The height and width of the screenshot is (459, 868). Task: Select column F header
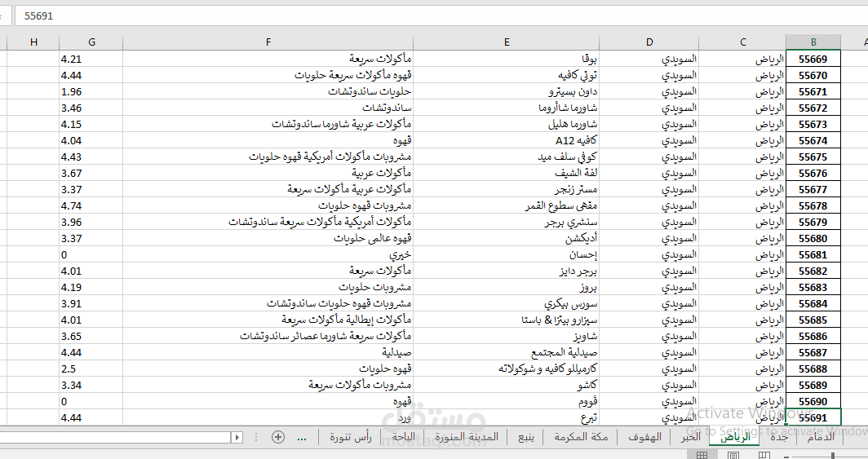pos(268,42)
